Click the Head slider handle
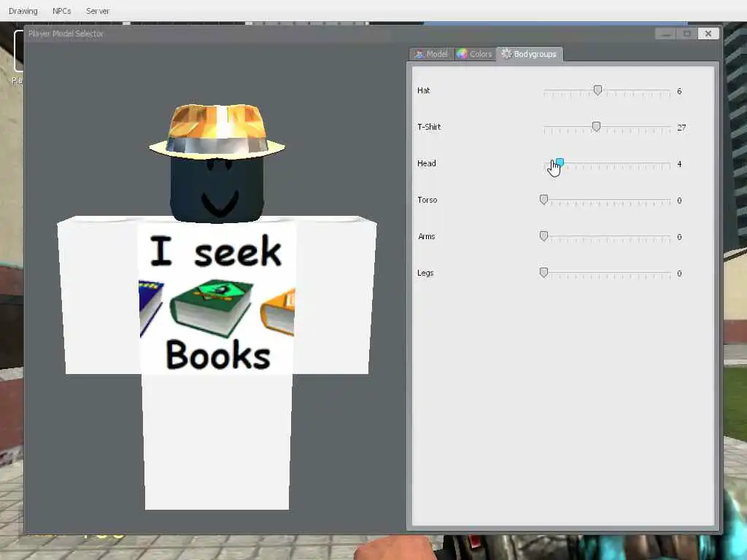Viewport: 747px width, 560px height. [x=560, y=163]
